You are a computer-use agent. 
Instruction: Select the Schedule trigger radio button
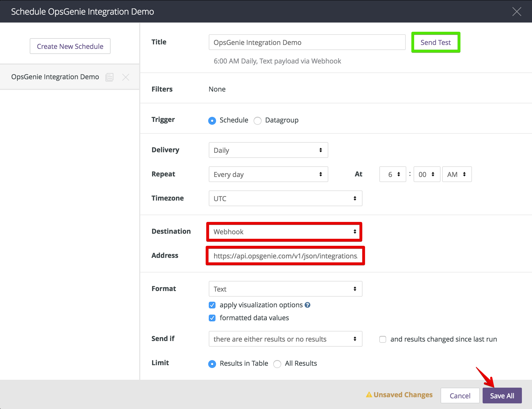pos(212,121)
